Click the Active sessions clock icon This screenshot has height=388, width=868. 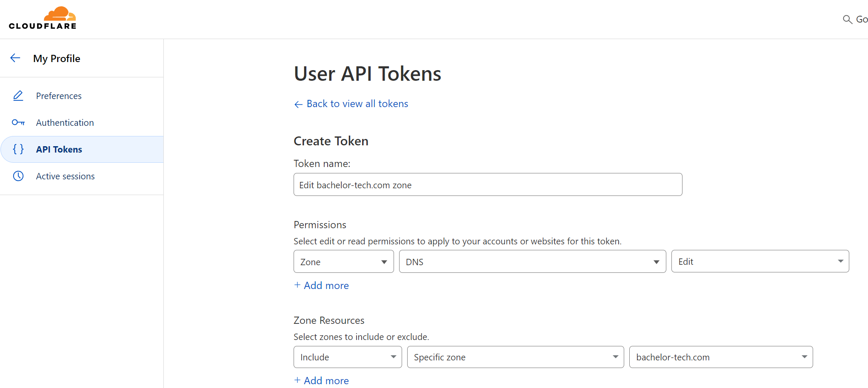[18, 176]
